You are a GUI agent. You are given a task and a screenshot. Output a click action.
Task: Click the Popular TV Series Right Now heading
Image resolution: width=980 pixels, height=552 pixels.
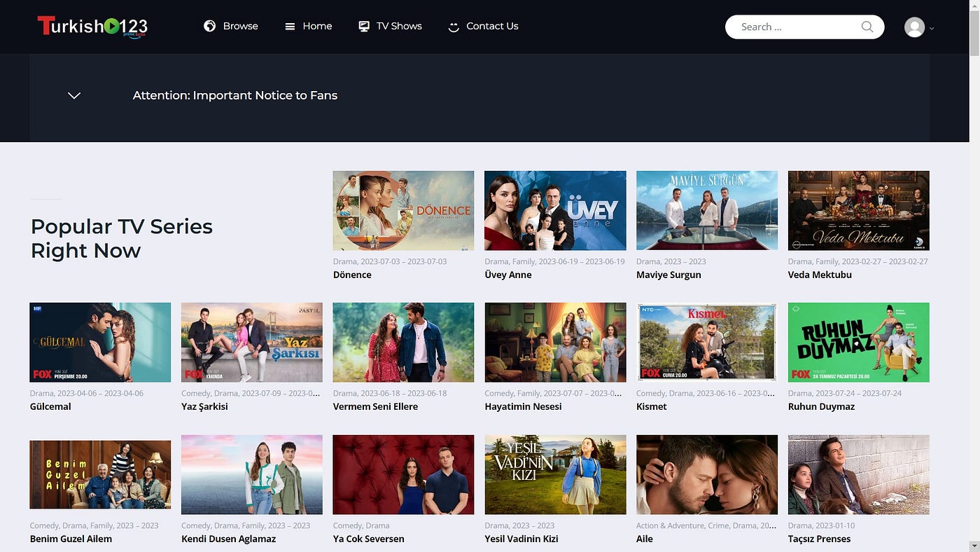(x=122, y=238)
